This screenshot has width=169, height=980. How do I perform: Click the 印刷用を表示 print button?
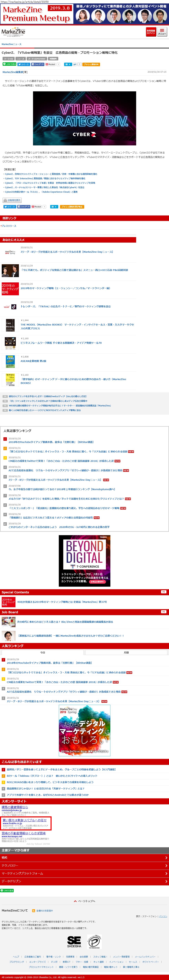(12, 200)
